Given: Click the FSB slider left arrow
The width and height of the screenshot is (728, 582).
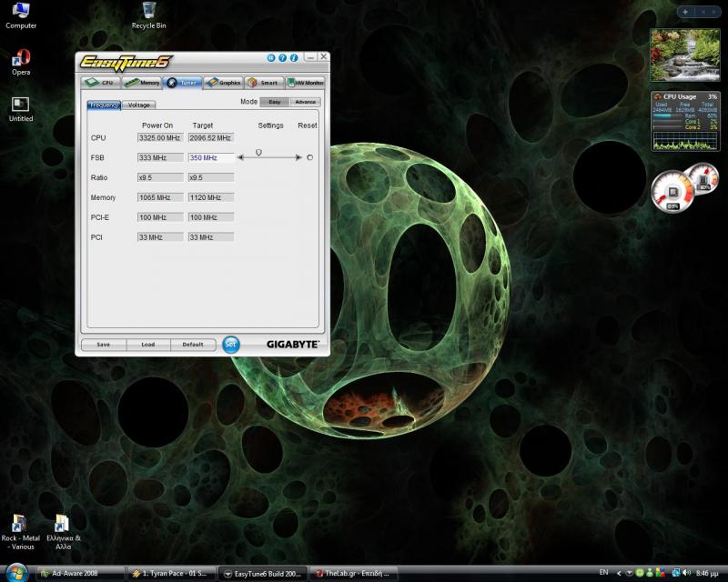Looking at the screenshot, I should [x=240, y=157].
